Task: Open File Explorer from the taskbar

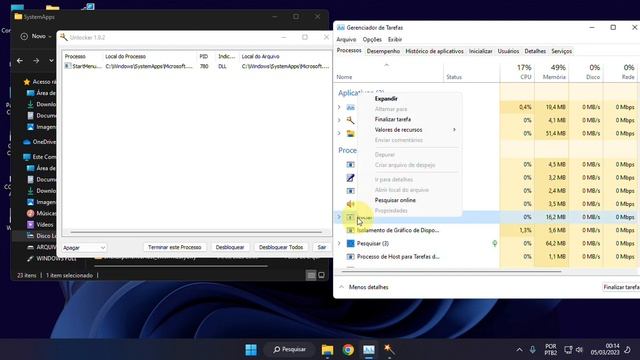Action: 327,350
